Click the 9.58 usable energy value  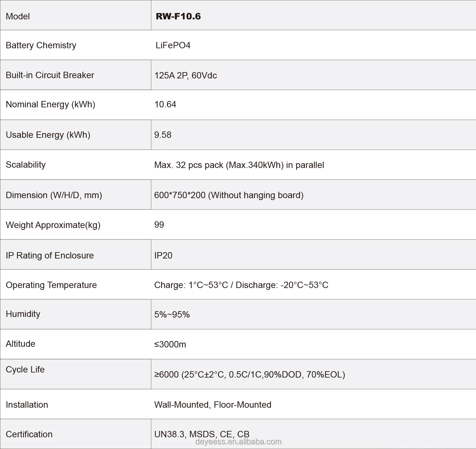coord(163,135)
